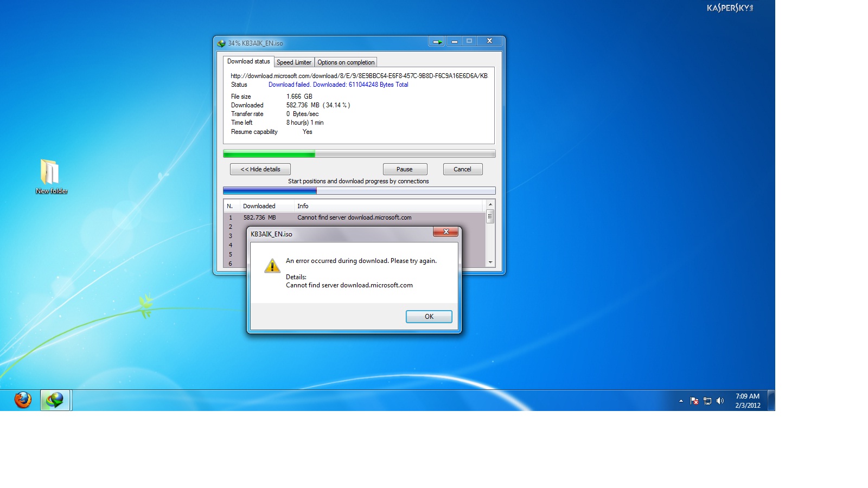Click the blue connections progress bar
Image resolution: width=868 pixels, height=488 pixels.
(x=359, y=191)
